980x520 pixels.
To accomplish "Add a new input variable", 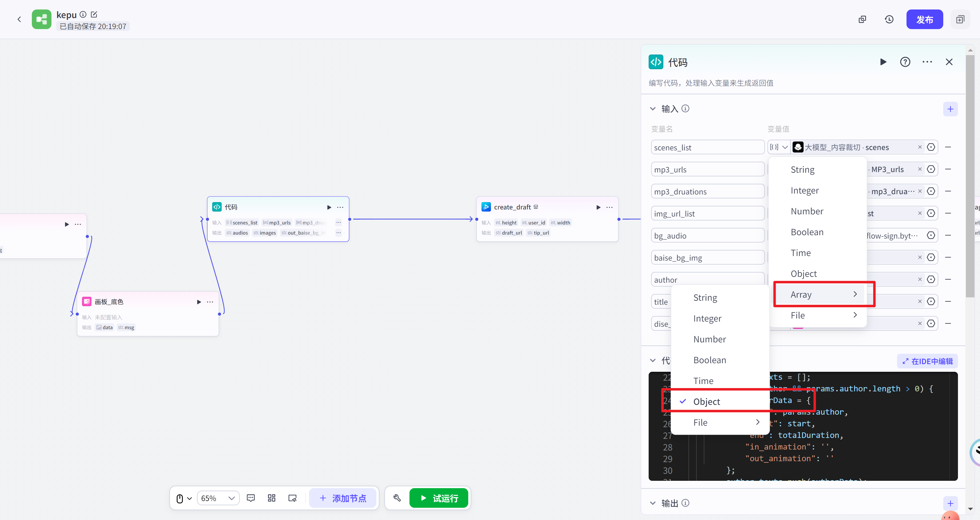I will 950,109.
